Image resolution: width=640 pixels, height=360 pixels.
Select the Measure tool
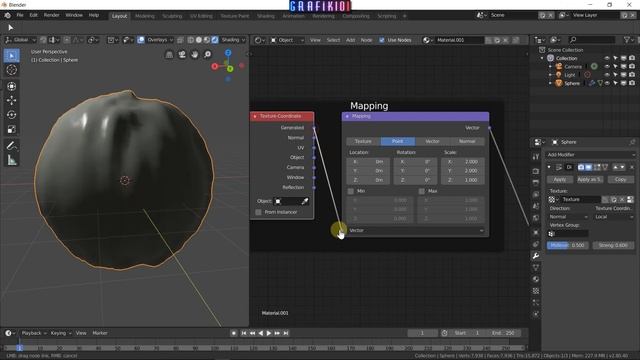11,160
